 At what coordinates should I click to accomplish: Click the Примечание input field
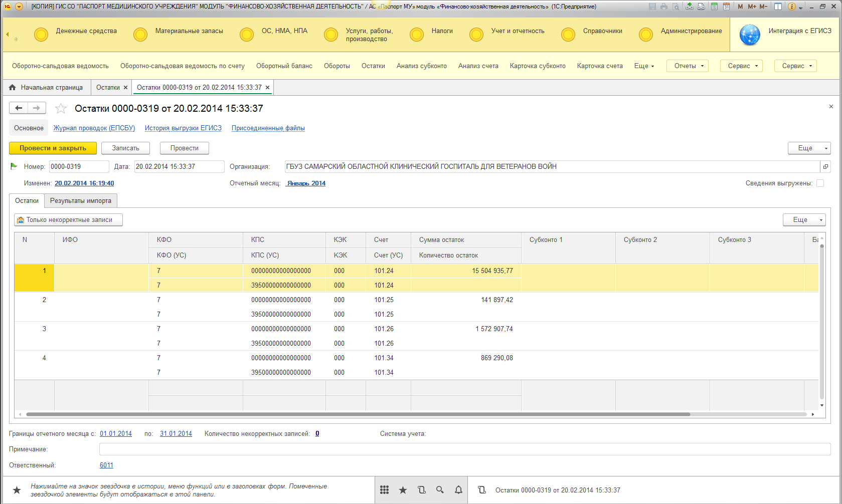[464, 449]
